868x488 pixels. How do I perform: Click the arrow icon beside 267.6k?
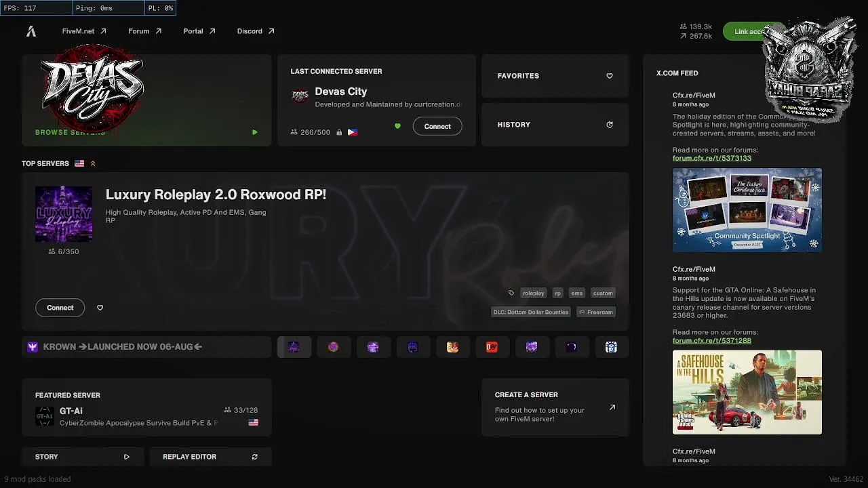683,36
